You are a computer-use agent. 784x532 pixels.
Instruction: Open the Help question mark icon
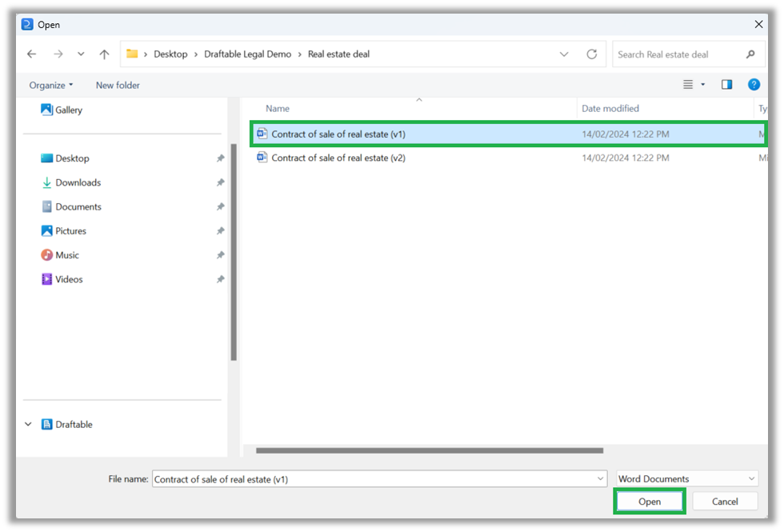coord(754,84)
